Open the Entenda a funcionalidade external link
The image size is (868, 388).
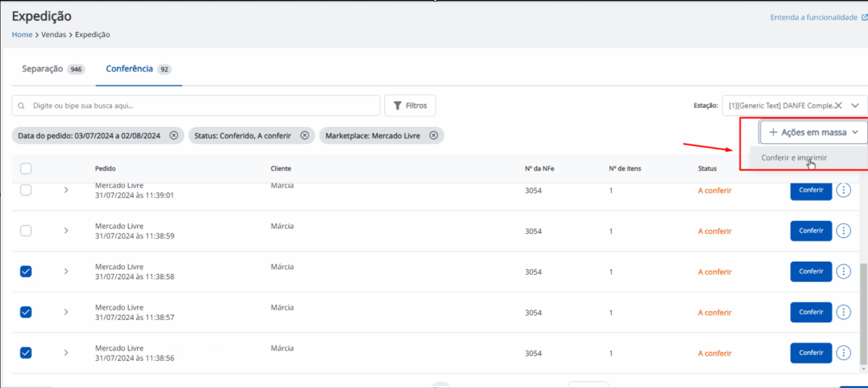(x=818, y=17)
